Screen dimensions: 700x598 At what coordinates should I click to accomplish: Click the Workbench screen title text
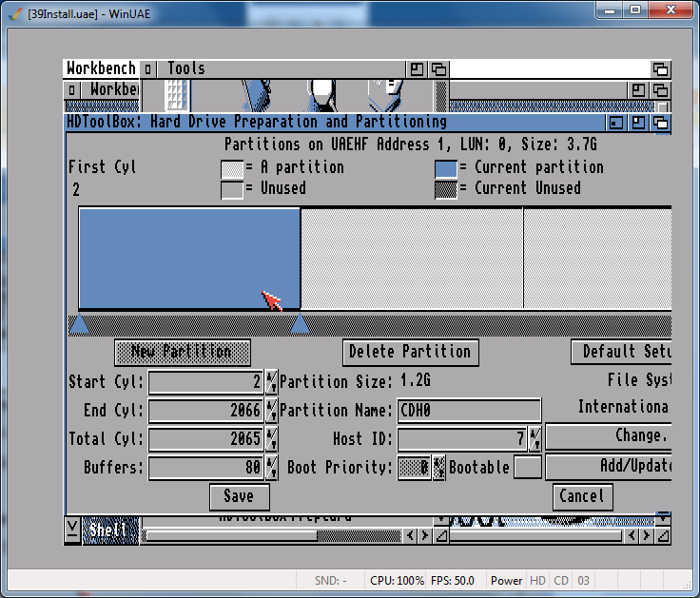101,68
